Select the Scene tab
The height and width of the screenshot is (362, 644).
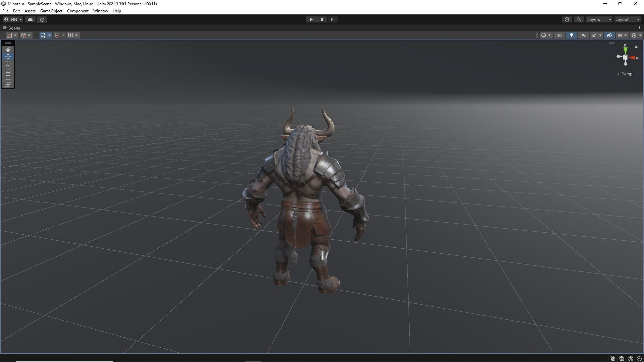click(x=12, y=28)
